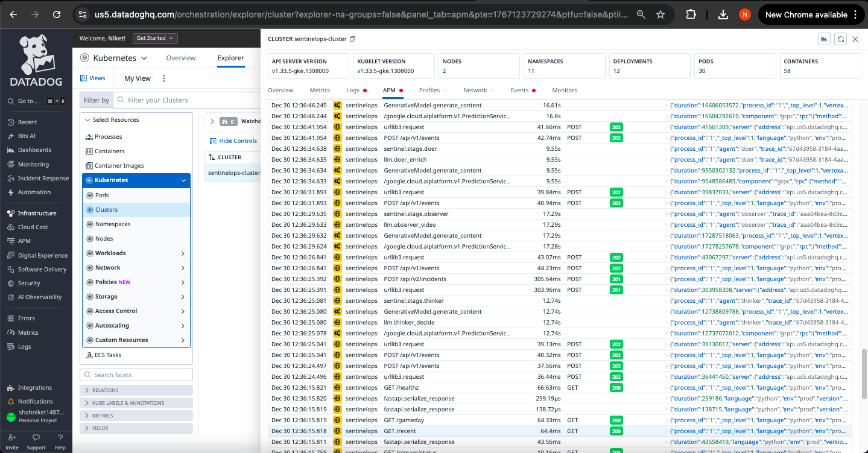Click the My View button

click(x=138, y=78)
